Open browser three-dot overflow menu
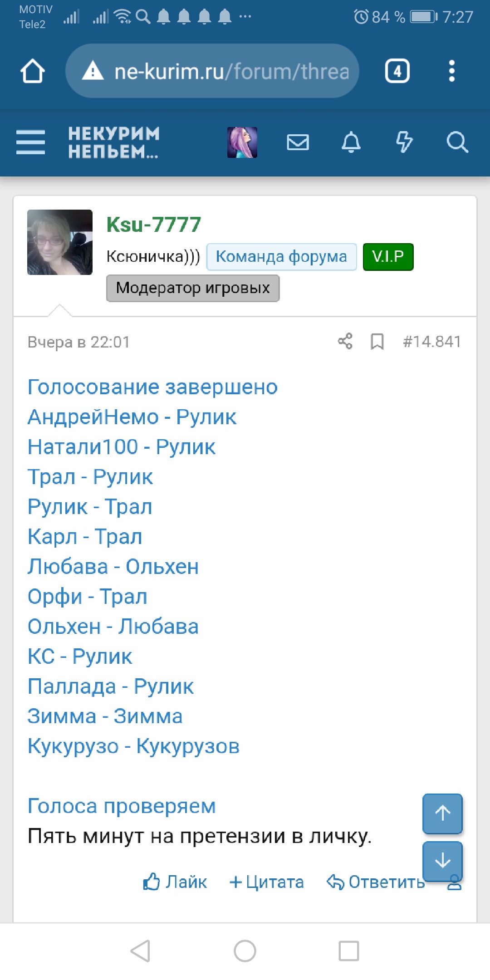The height and width of the screenshot is (980, 490). pos(451,71)
